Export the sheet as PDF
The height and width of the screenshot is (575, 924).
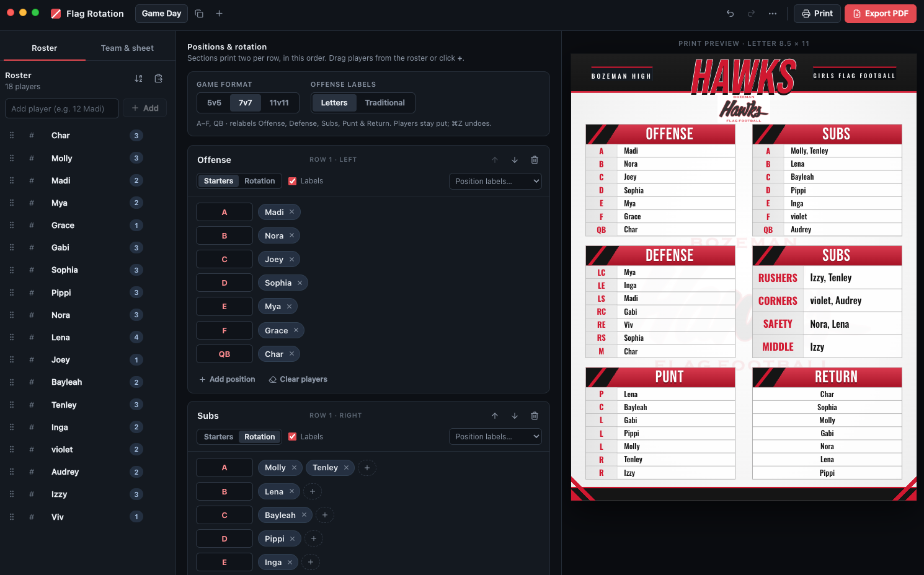coord(881,14)
